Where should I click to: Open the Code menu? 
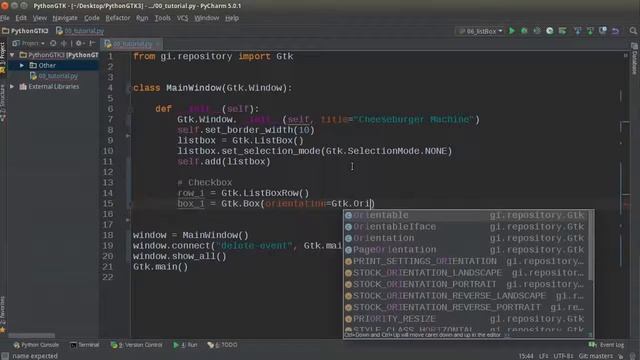click(x=92, y=18)
